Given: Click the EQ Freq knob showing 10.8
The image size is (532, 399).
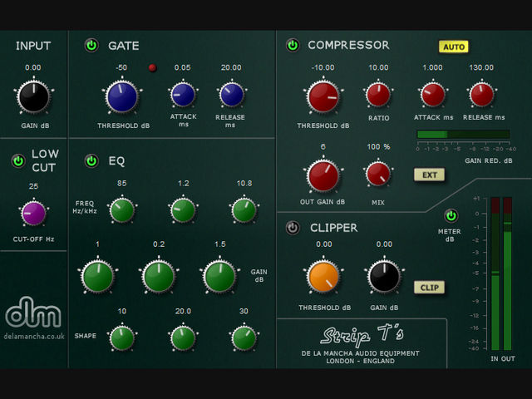Looking at the screenshot, I should click(x=244, y=210).
